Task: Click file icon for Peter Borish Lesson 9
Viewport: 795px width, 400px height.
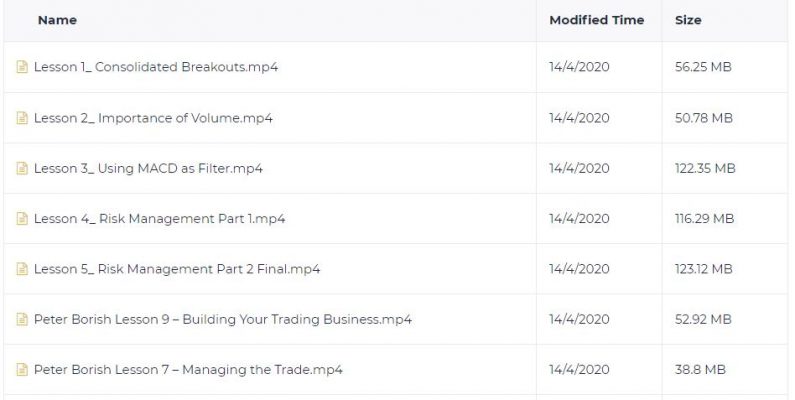Action: pos(22,319)
